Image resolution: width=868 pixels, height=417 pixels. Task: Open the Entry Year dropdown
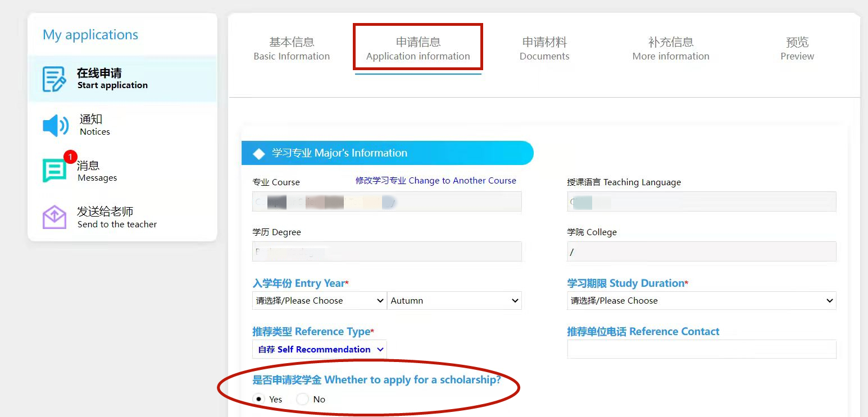[x=319, y=300]
